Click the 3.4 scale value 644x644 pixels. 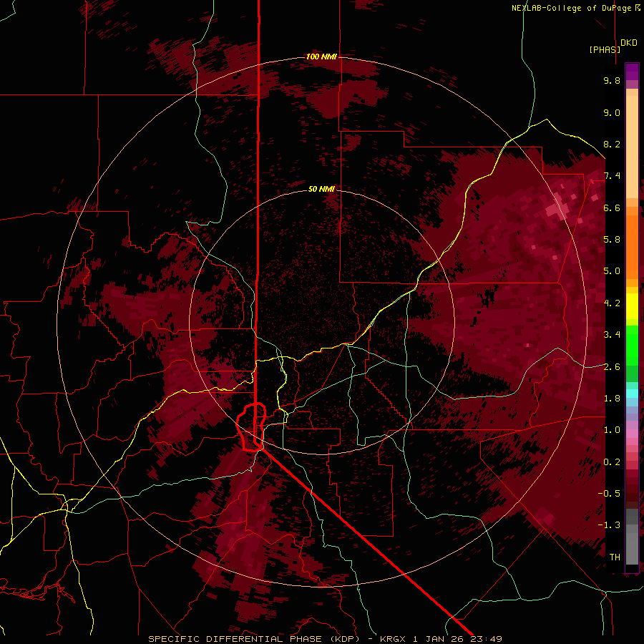point(612,335)
